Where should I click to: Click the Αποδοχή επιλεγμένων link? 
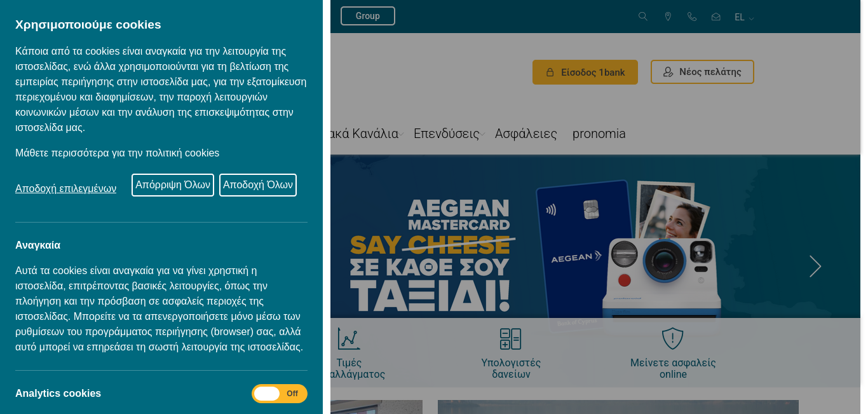(x=66, y=188)
